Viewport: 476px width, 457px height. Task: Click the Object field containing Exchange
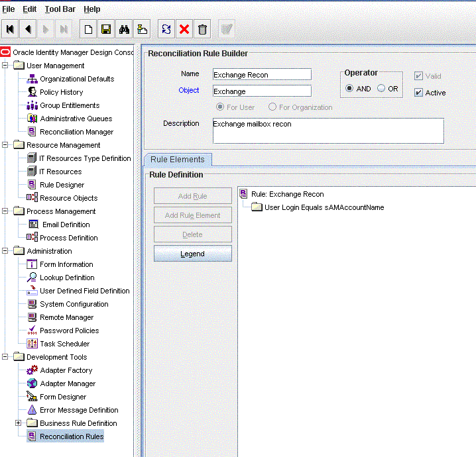point(262,91)
